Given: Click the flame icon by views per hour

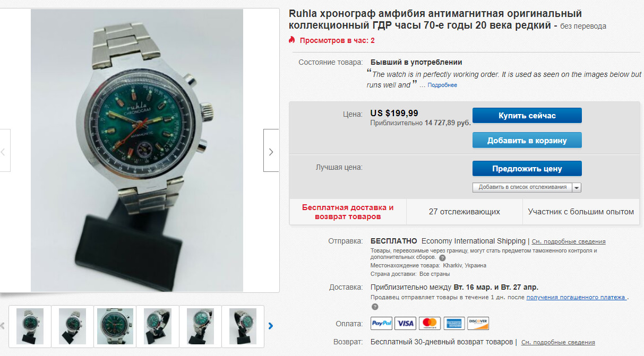Looking at the screenshot, I should tap(291, 40).
